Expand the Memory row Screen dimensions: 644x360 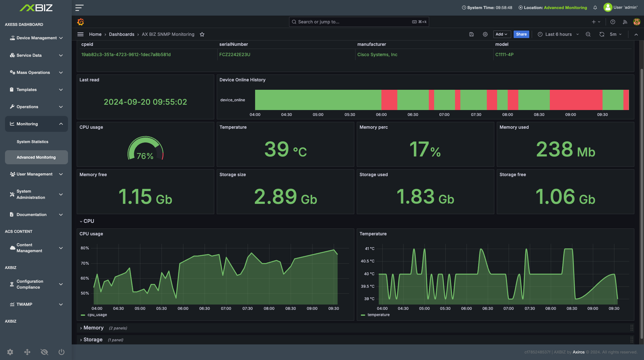click(93, 328)
